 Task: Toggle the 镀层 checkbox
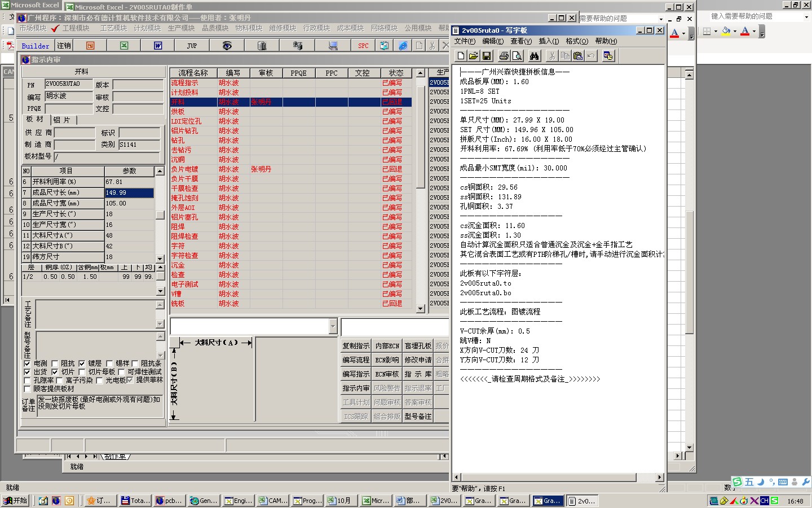pos(82,364)
